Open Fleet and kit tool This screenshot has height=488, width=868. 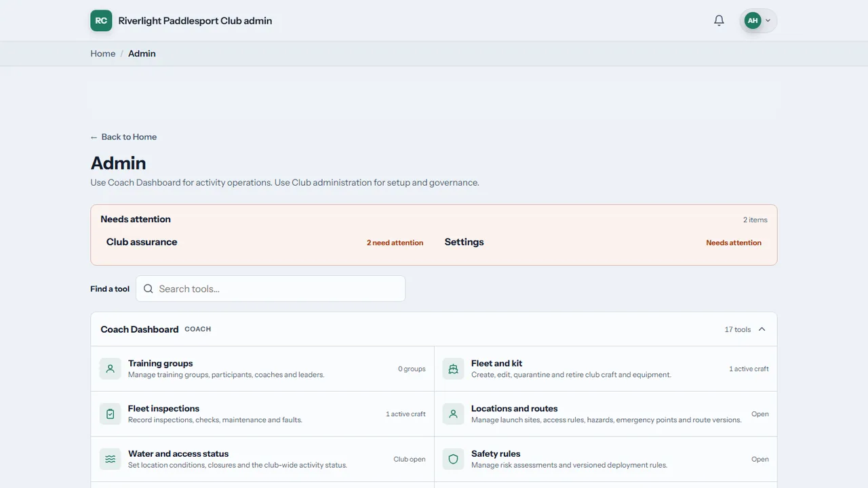606,369
